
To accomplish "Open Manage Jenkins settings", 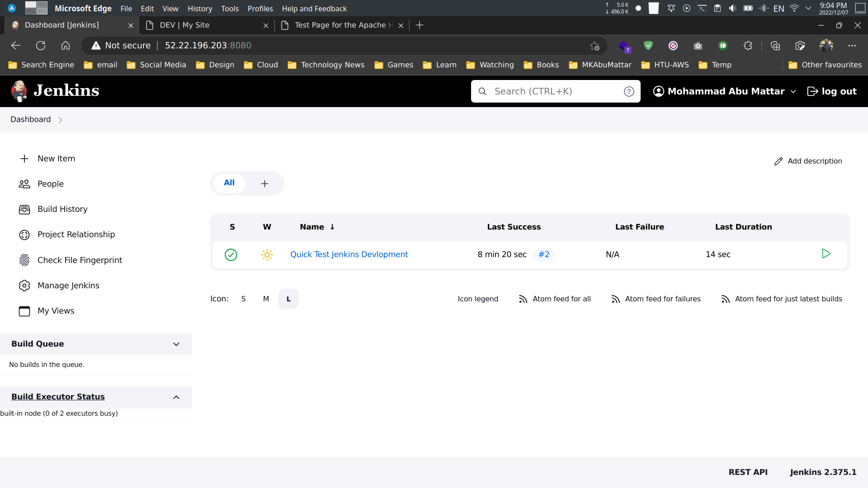I will tap(68, 285).
